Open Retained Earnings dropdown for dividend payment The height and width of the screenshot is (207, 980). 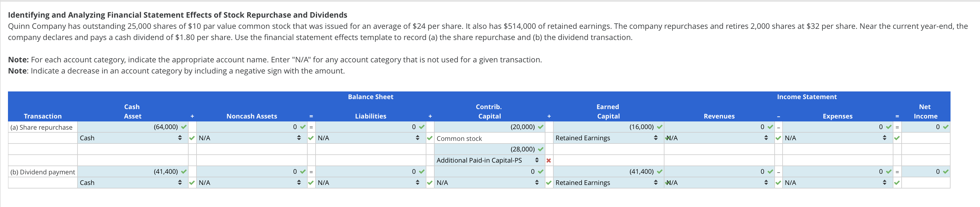point(608,183)
